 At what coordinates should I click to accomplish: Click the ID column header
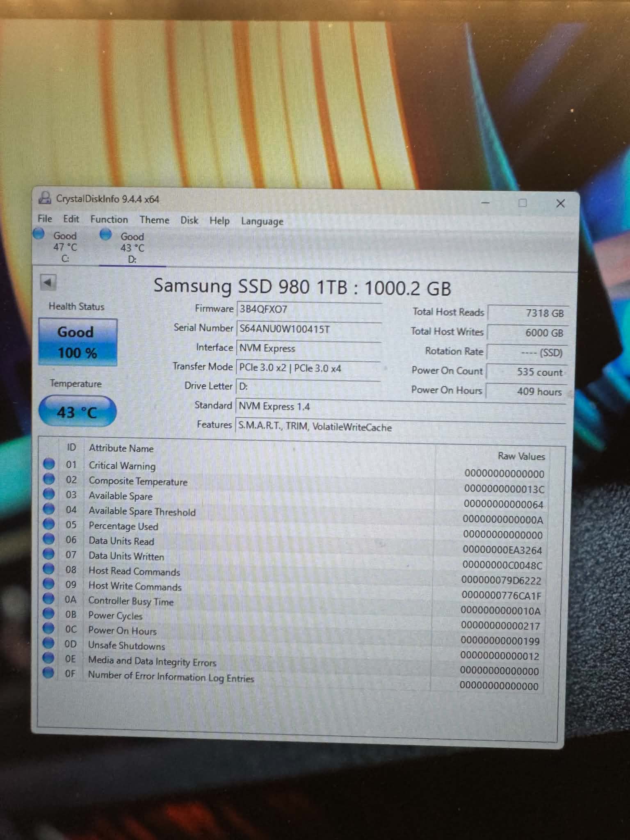coord(71,447)
